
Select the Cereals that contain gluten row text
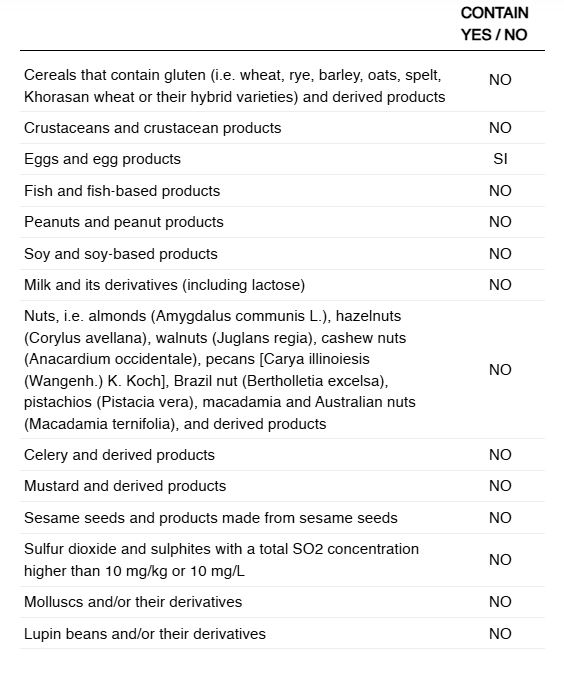pos(235,86)
